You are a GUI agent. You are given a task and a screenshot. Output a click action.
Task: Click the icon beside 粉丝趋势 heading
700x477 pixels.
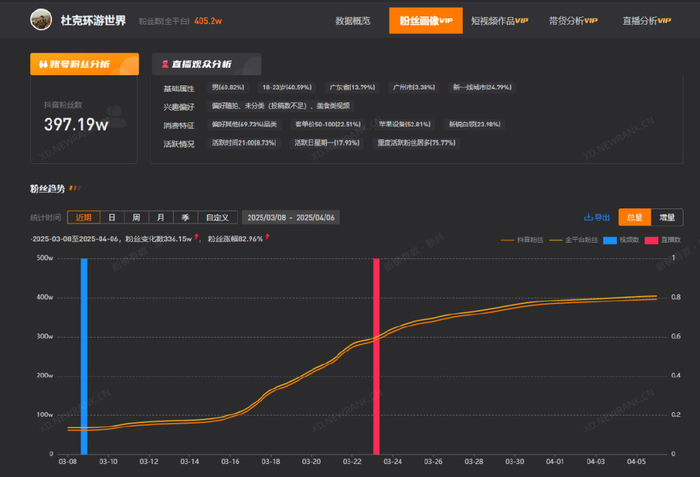[74, 188]
